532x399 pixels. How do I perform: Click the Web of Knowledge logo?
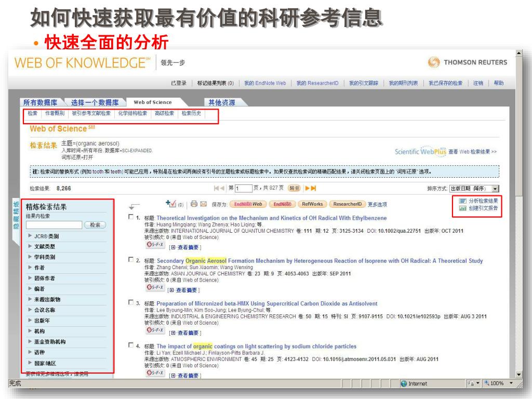(x=82, y=63)
